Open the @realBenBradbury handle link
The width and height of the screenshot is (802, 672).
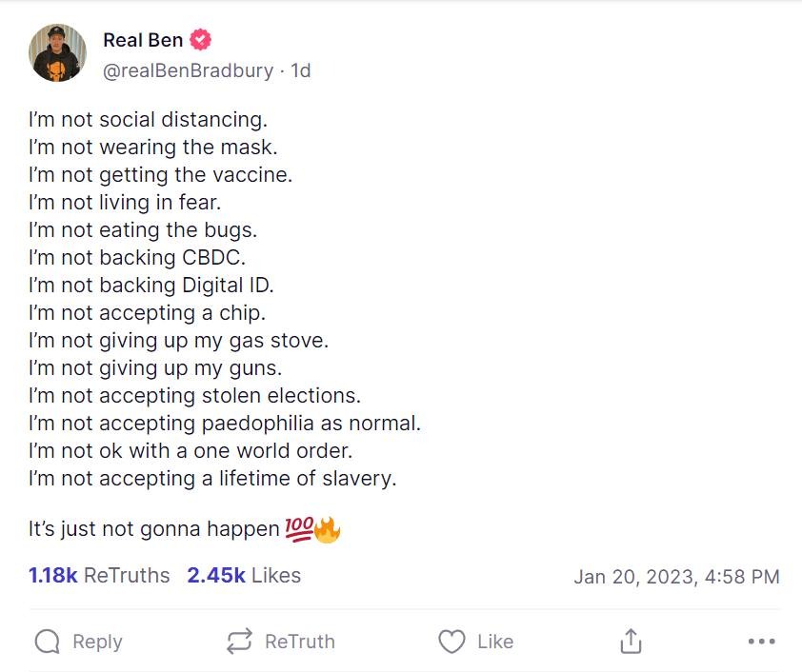pyautogui.click(x=188, y=70)
